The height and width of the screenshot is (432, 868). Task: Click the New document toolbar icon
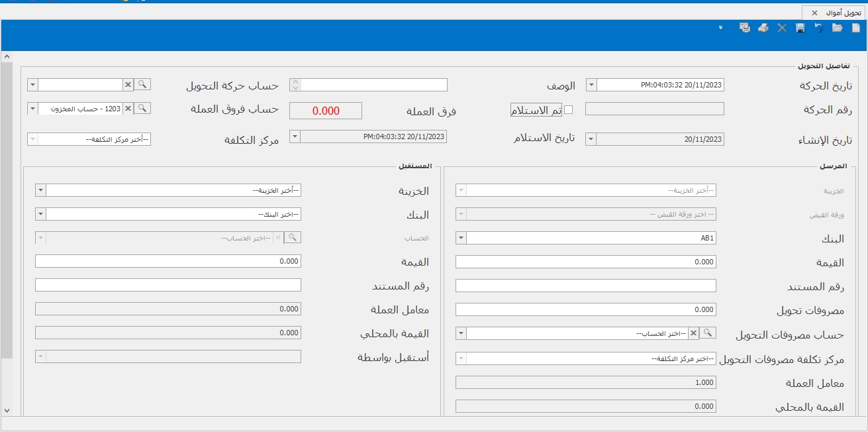pos(856,28)
